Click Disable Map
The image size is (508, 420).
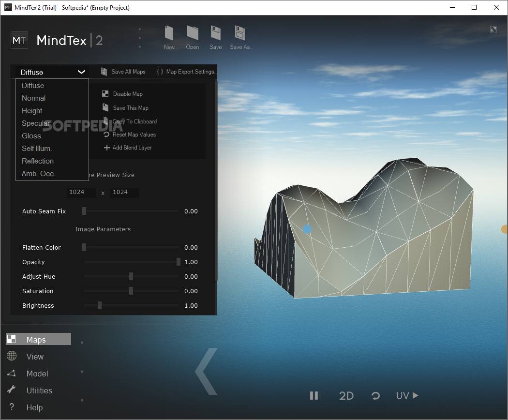tap(122, 94)
